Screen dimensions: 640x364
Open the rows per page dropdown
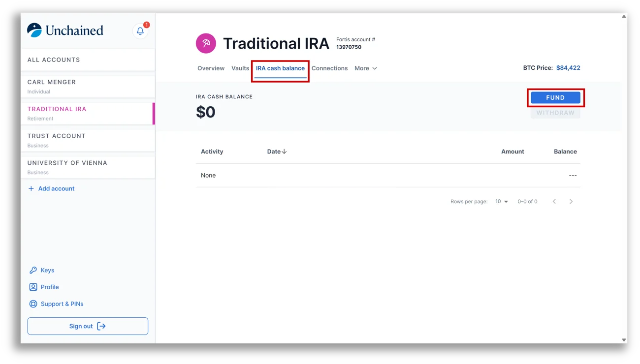[x=502, y=202]
